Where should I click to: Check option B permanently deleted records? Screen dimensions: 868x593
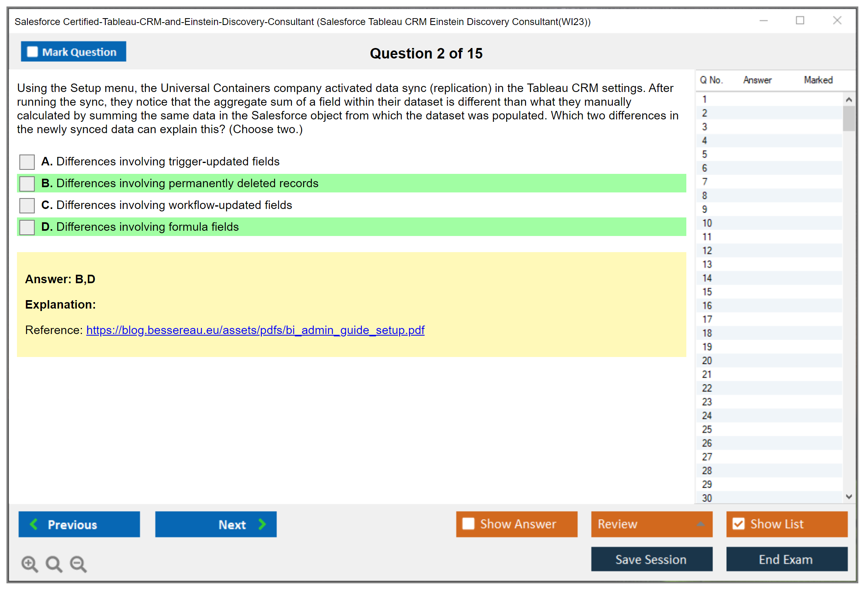27,184
